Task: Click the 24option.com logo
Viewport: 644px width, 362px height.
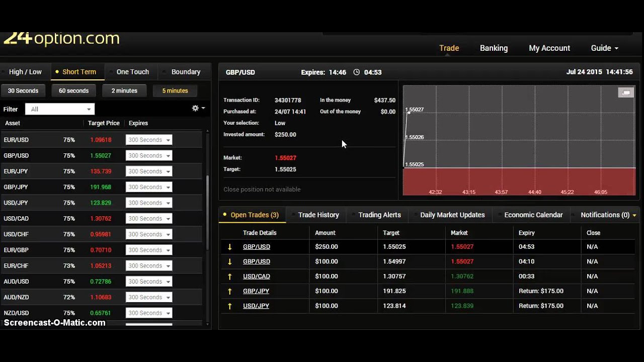Action: pyautogui.click(x=60, y=39)
